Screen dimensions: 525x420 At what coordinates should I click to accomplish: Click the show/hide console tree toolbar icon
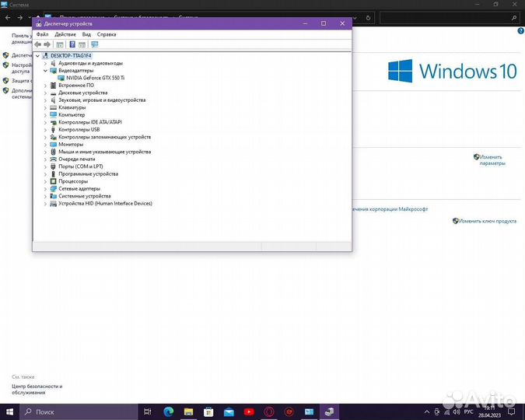point(60,44)
